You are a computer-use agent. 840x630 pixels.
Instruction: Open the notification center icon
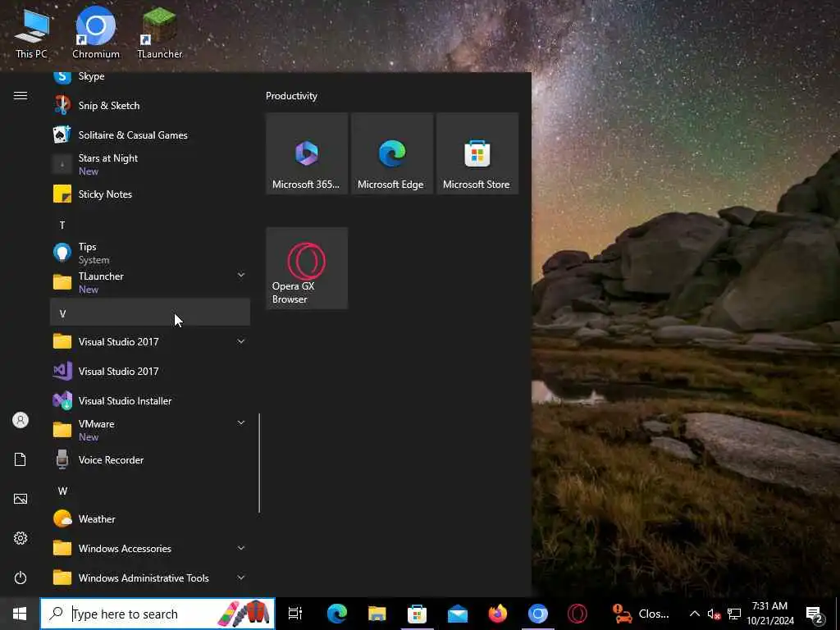(815, 614)
